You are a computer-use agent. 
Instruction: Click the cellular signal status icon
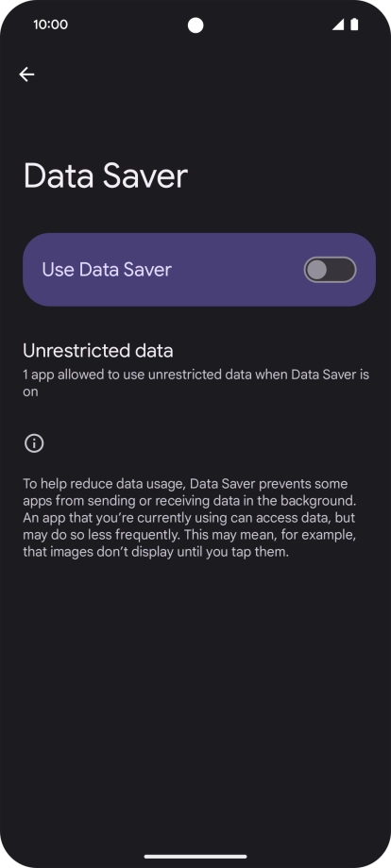click(338, 25)
